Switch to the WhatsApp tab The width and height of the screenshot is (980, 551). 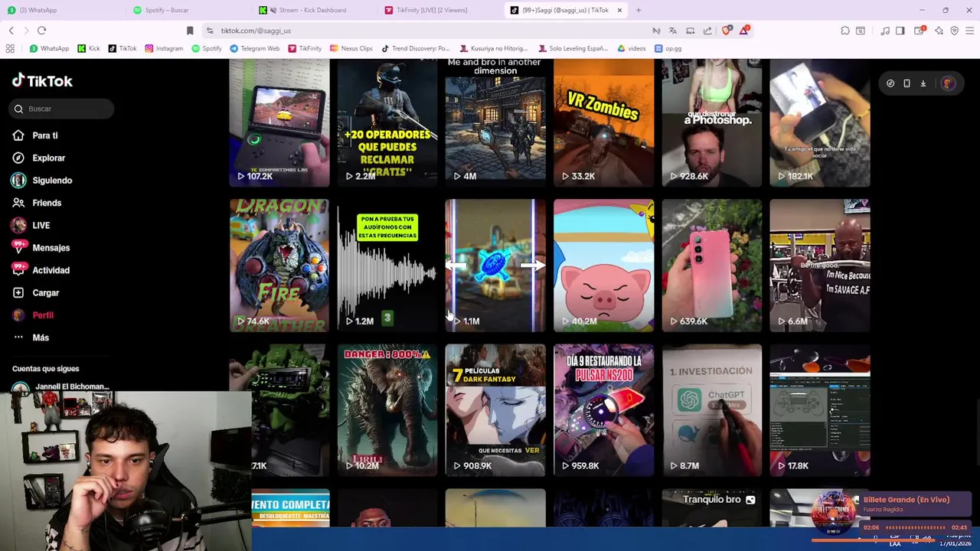tap(61, 10)
